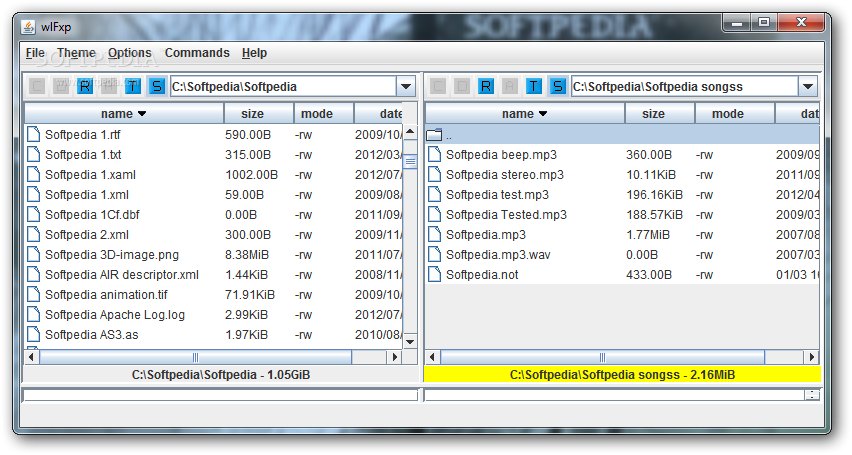Click the blue S button in left pane toolbar
The image size is (852, 455).
[x=156, y=86]
